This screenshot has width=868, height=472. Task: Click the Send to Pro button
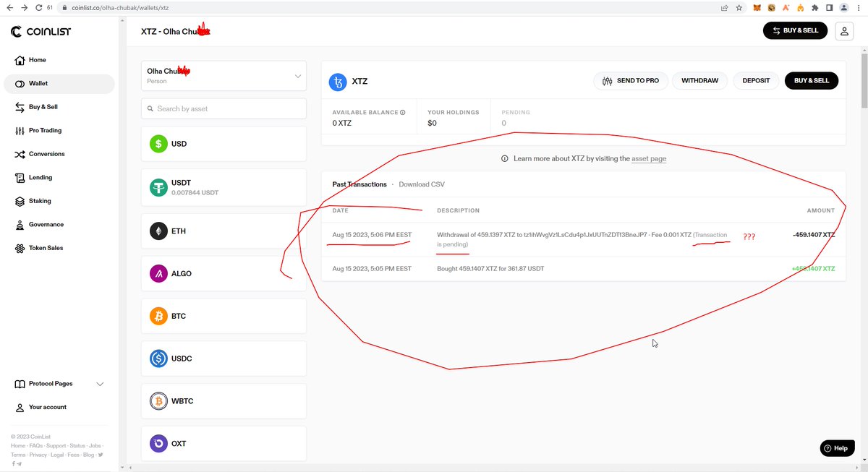[631, 81]
